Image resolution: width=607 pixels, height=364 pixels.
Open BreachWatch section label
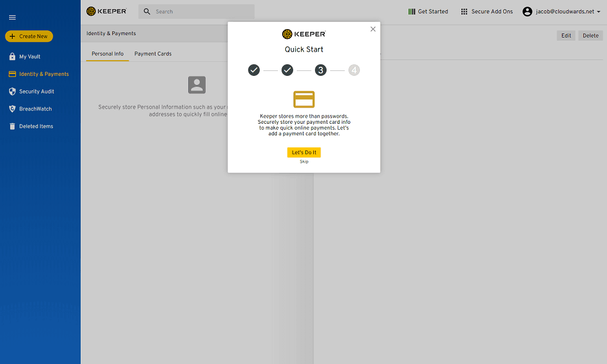point(36,109)
